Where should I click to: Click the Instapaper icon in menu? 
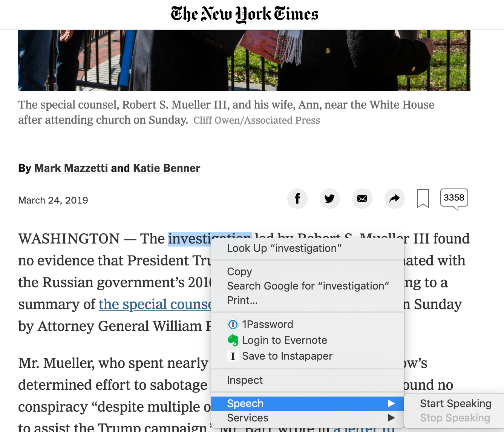(x=233, y=356)
